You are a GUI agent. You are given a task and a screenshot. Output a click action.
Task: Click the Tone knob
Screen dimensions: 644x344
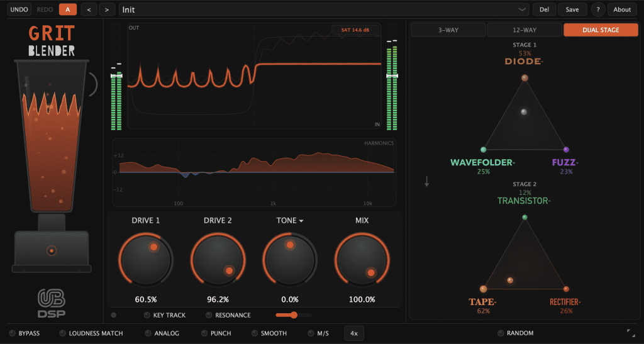(290, 260)
